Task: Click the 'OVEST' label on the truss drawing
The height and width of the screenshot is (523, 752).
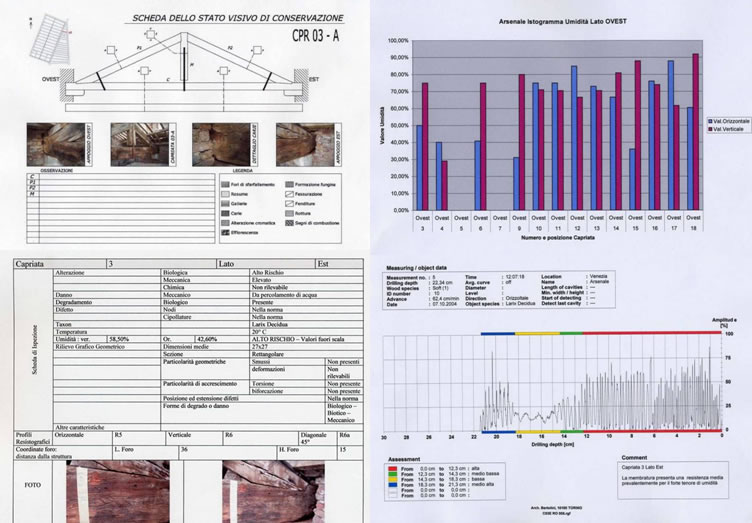Action: (x=50, y=79)
